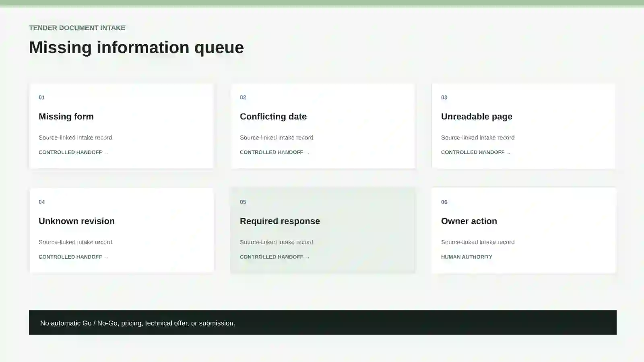The image size is (644, 362).
Task: Click Source-linked intake record under Unreadable page
Action: point(478,138)
